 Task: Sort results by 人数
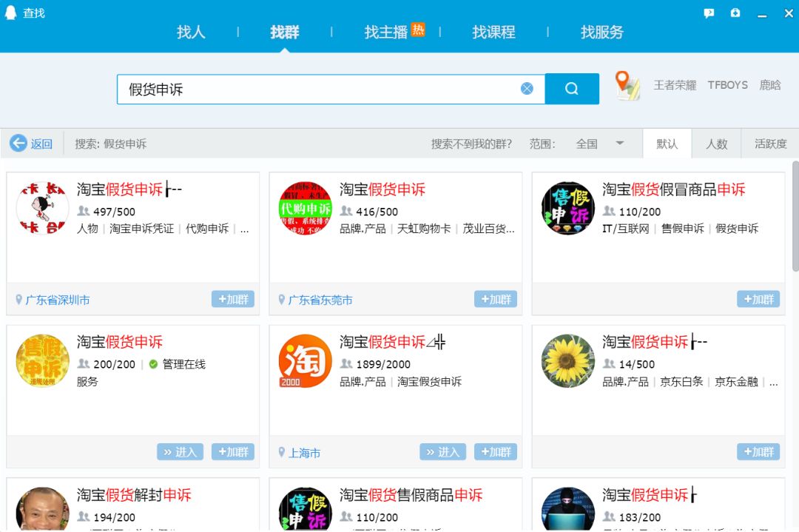tap(716, 144)
